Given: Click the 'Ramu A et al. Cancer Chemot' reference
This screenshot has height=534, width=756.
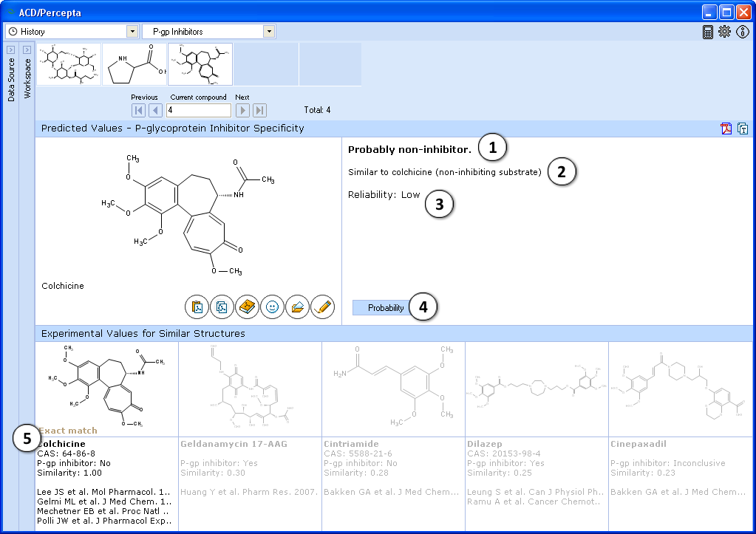Looking at the screenshot, I should click(534, 502).
